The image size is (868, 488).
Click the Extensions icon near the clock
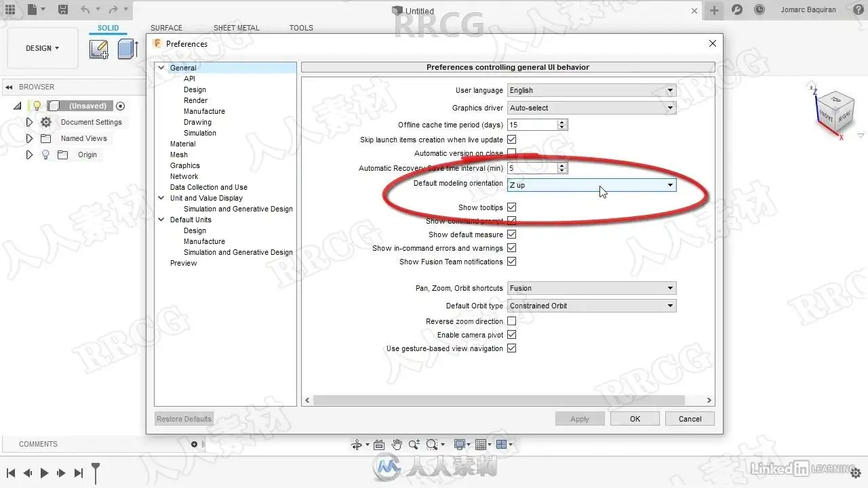[737, 10]
